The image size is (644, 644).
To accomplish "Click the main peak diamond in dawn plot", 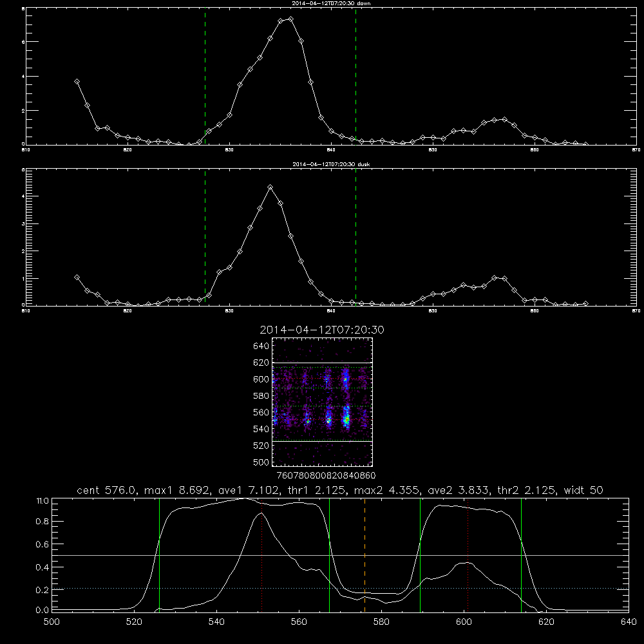I will [x=291, y=19].
